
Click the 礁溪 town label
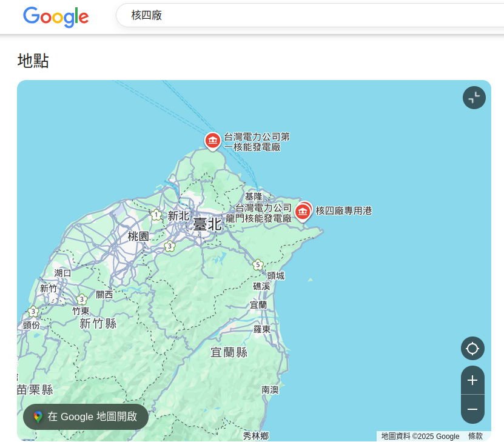261,286
